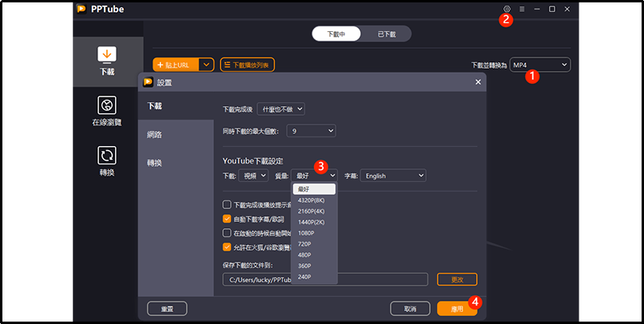Screen dimensions: 644x324
Task: Click the 貼上URL button
Action: point(176,65)
